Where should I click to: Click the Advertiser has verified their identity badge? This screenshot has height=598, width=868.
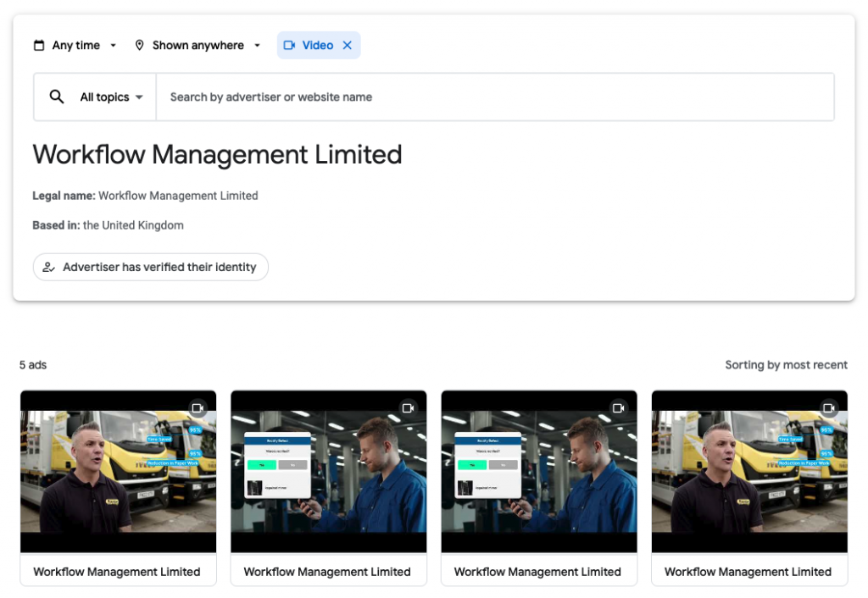pos(150,267)
